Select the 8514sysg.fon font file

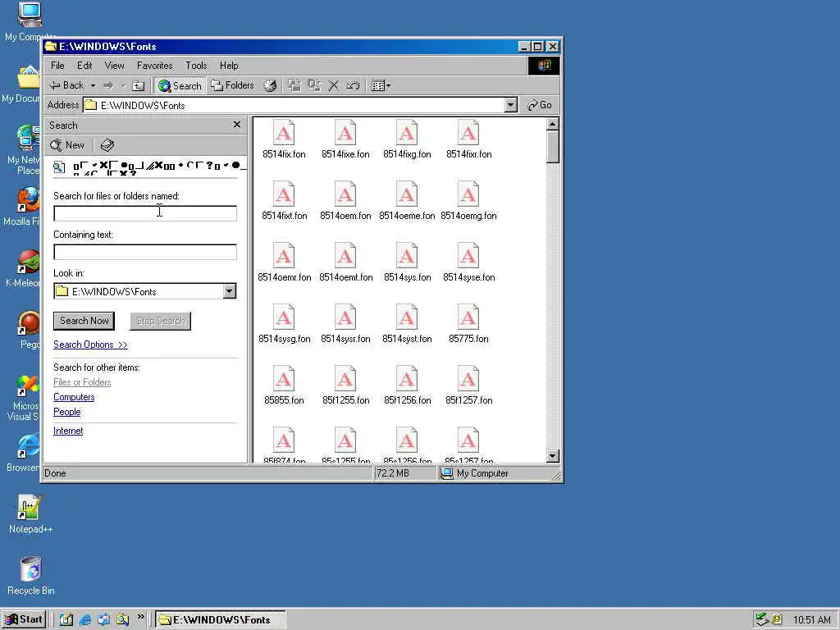click(x=284, y=325)
